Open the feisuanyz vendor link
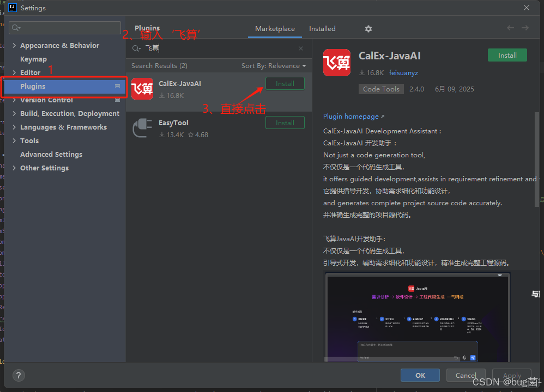 pyautogui.click(x=403, y=73)
